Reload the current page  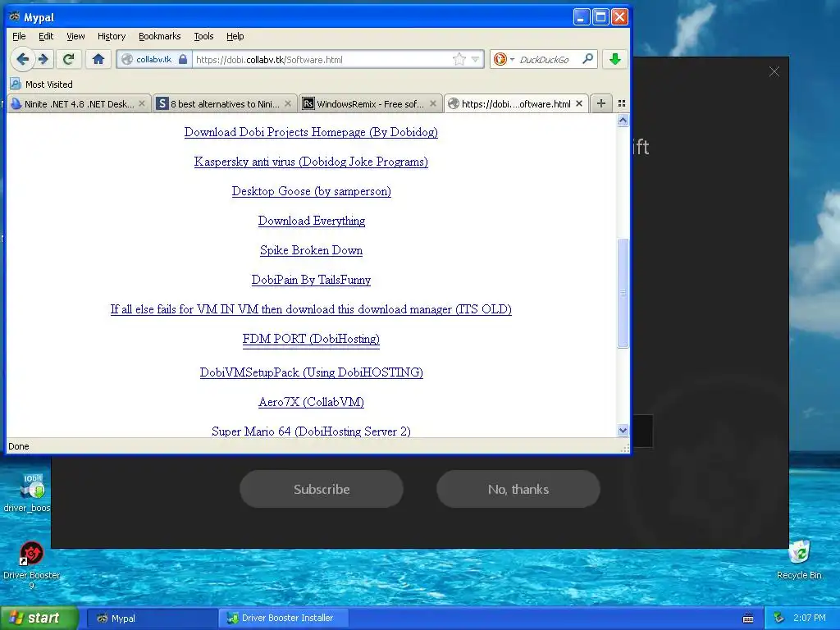(68, 59)
